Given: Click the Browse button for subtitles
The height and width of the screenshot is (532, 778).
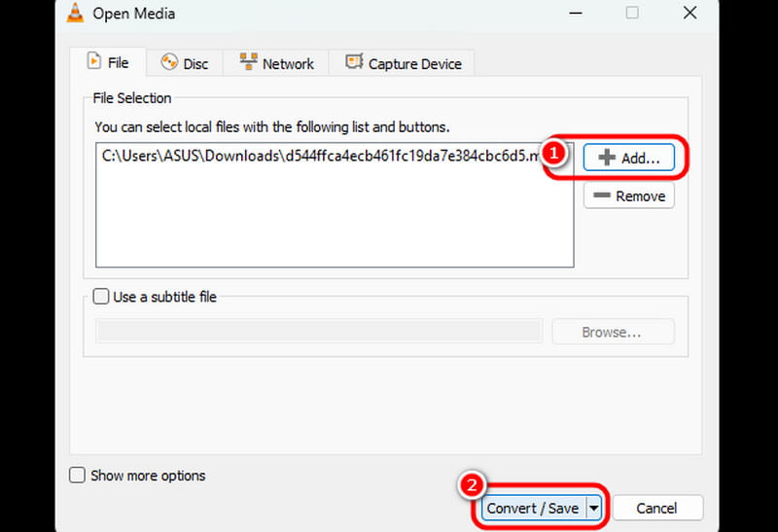Looking at the screenshot, I should (612, 332).
